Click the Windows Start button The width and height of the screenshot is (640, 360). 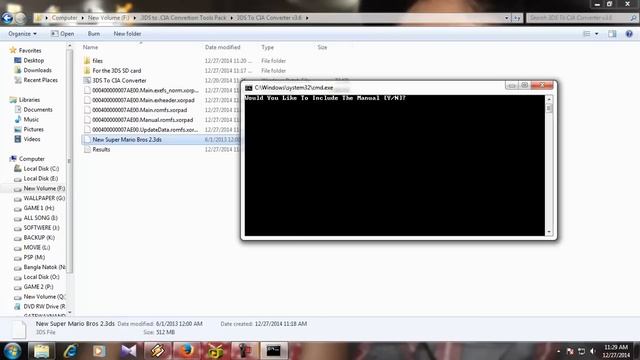[x=12, y=351]
